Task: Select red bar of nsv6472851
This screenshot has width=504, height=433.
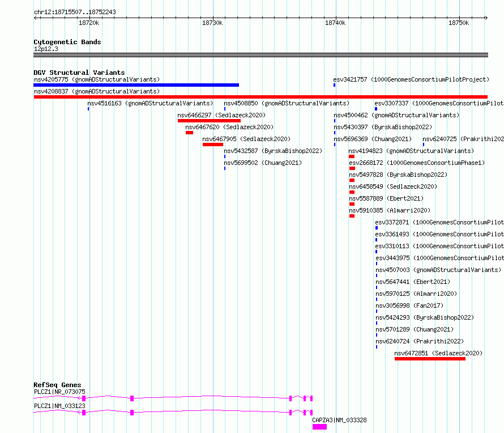Action: (430, 359)
